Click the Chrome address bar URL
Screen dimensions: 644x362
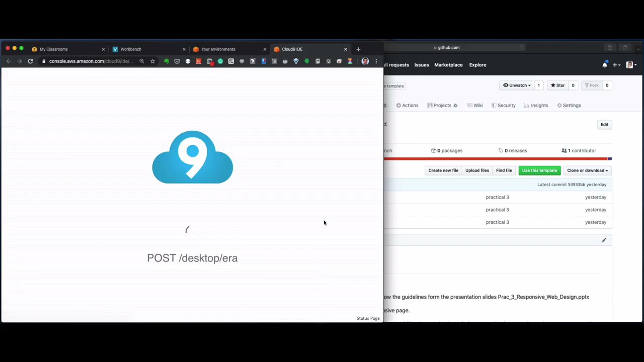click(x=91, y=61)
